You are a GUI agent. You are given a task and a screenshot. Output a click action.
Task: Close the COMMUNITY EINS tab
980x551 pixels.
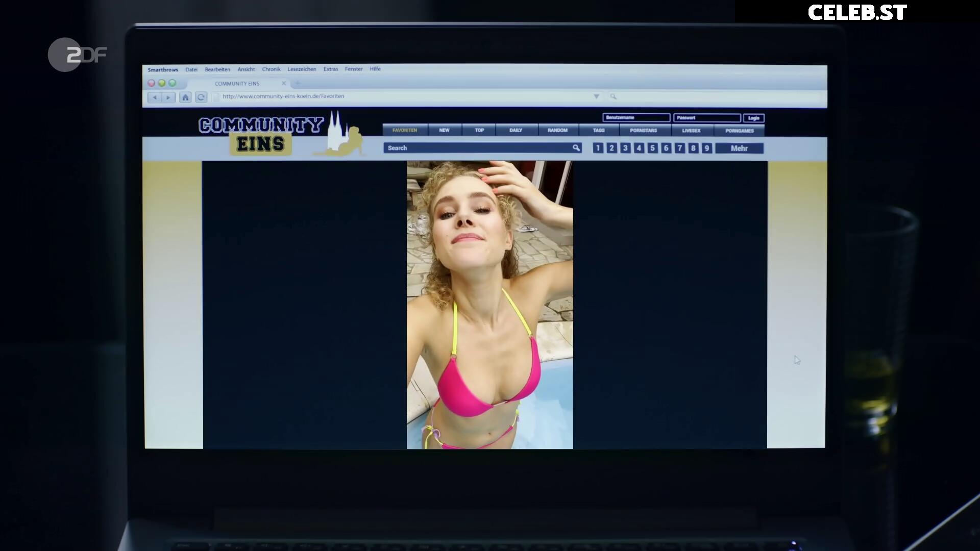click(x=284, y=83)
